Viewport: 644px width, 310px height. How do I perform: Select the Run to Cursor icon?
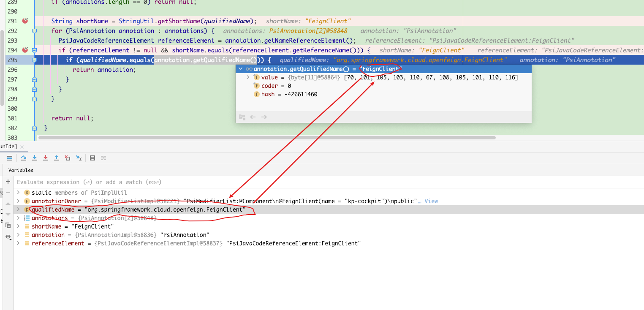click(x=79, y=158)
